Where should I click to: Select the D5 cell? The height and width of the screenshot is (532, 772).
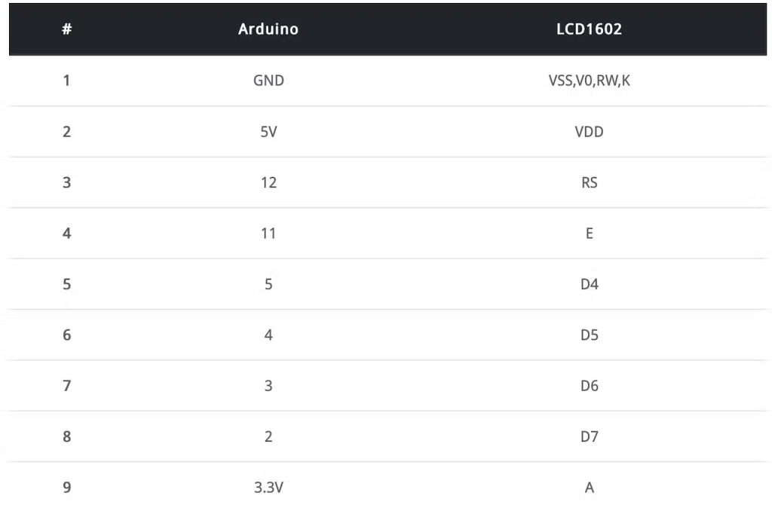[x=589, y=335]
